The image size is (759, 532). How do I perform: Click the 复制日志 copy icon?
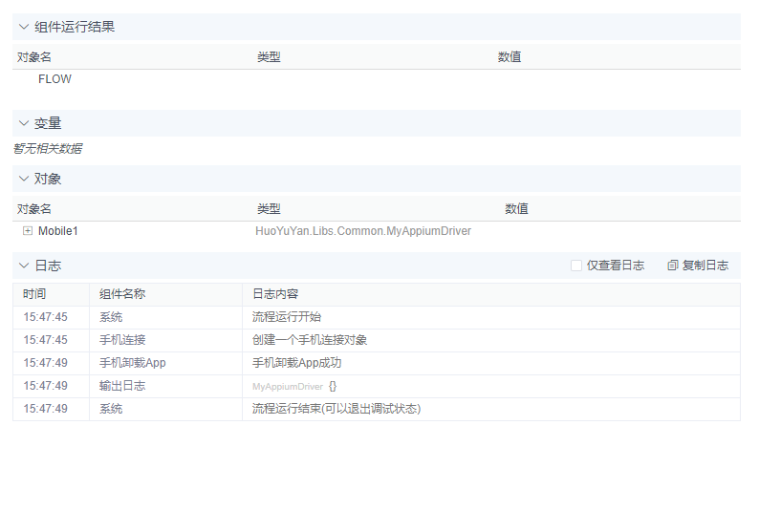pos(673,266)
